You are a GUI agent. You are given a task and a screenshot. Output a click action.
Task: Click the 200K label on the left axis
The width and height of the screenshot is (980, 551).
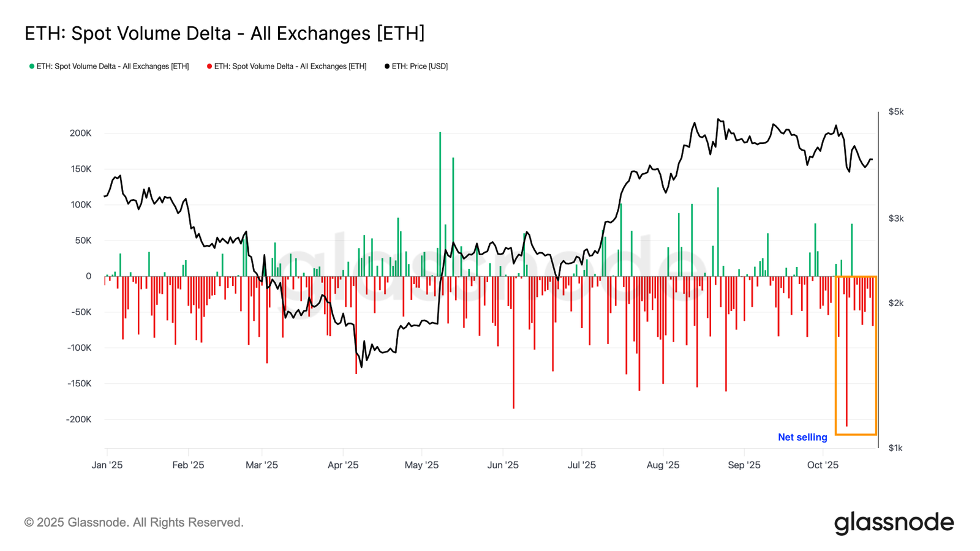click(x=81, y=133)
